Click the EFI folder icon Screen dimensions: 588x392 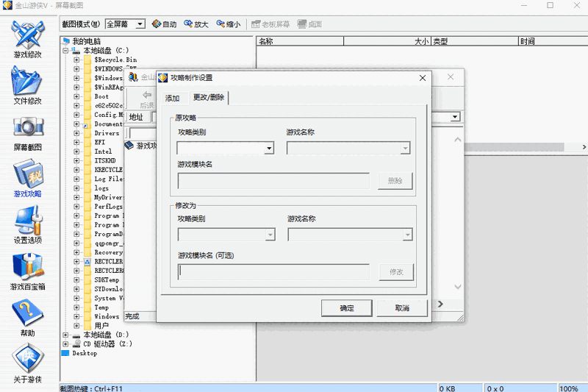coord(87,142)
